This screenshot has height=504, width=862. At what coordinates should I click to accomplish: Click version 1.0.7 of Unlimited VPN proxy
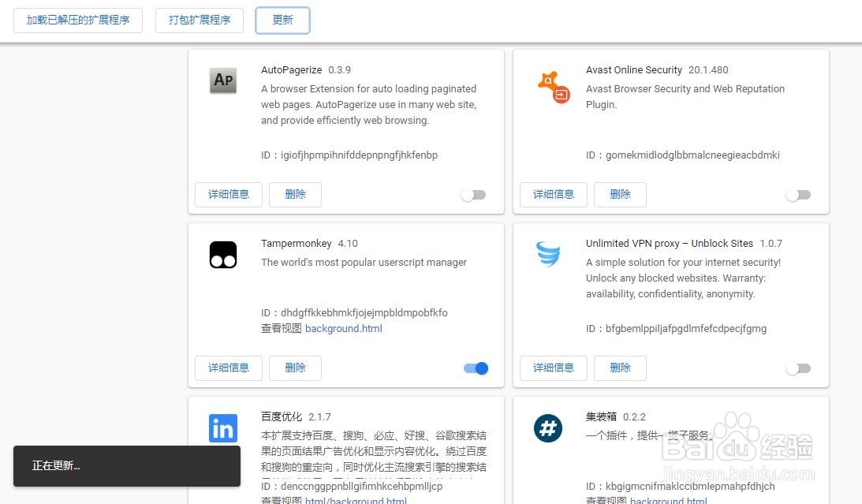(x=771, y=244)
